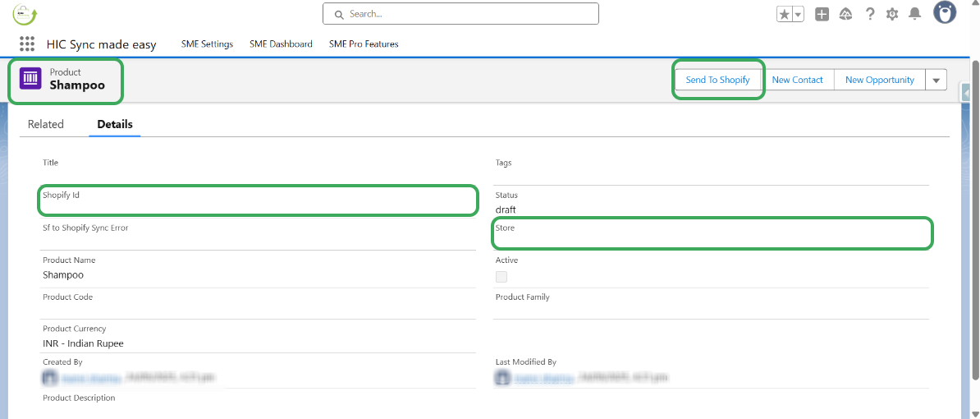Click the INR - Indian Rupee value
The width and height of the screenshot is (980, 419).
[x=83, y=343]
